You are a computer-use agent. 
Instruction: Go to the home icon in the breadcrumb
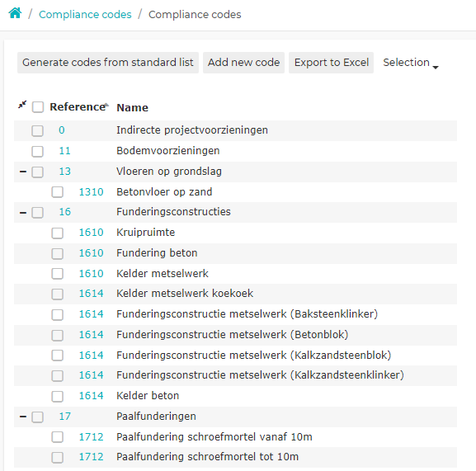[15, 13]
